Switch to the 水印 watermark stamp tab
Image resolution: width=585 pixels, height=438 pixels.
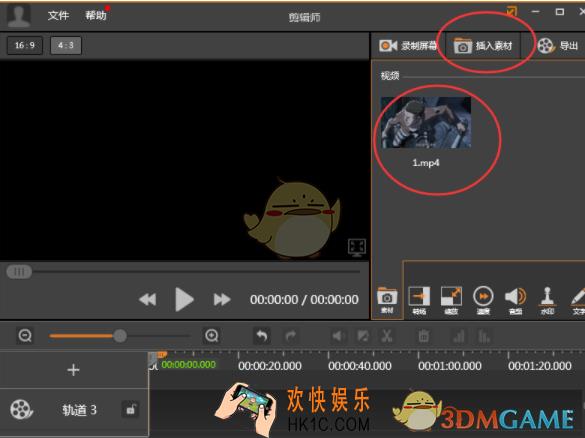[547, 300]
